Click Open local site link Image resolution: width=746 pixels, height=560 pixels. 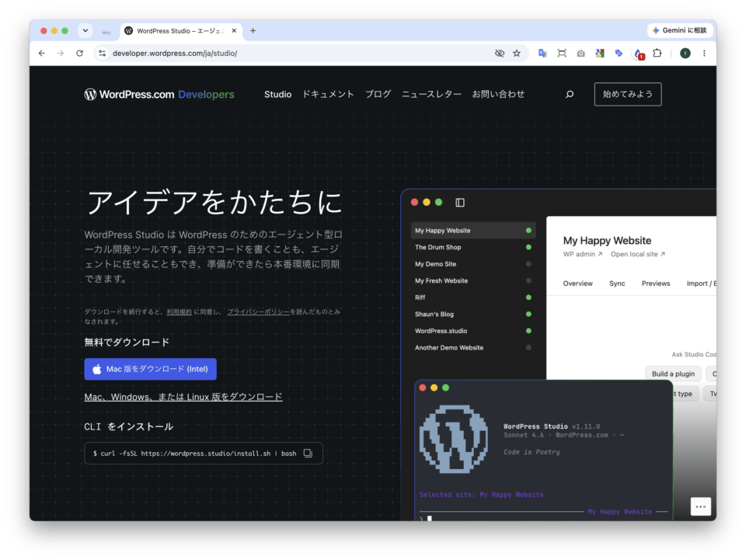pos(638,254)
